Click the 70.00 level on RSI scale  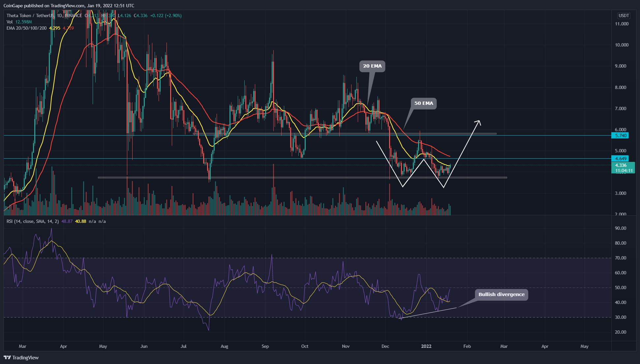pos(620,258)
